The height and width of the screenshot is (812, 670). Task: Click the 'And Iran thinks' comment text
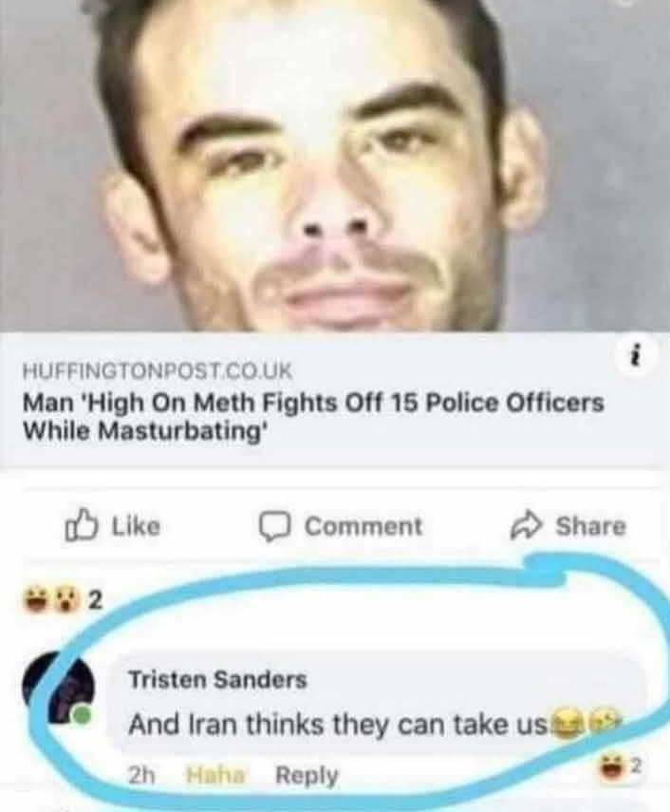point(337,724)
